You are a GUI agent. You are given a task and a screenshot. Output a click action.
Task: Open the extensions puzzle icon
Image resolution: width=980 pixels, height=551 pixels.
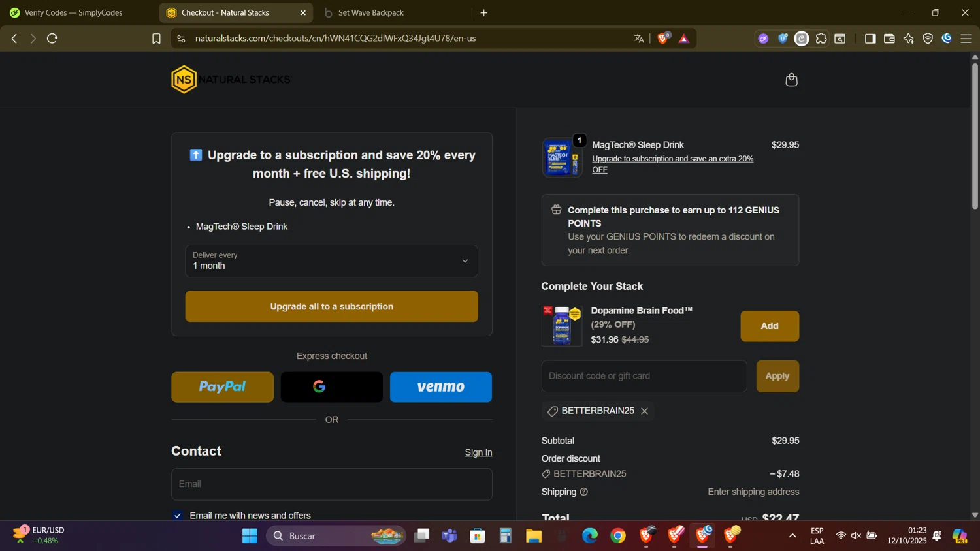(821, 39)
